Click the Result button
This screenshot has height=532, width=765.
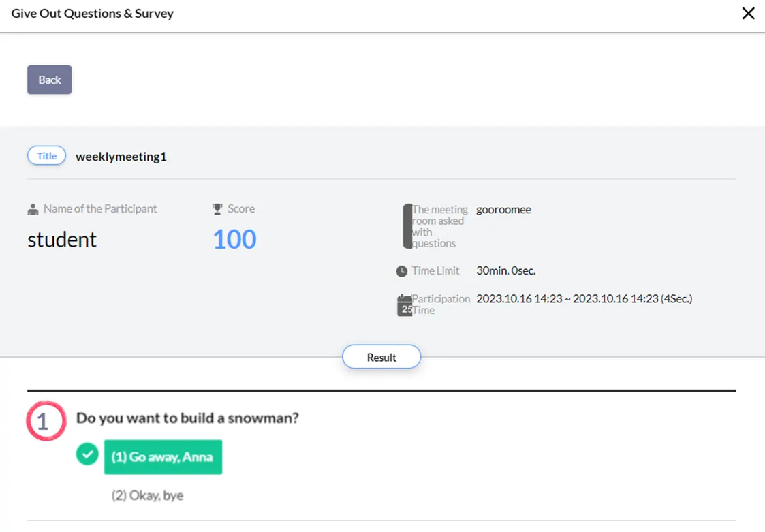tap(381, 357)
